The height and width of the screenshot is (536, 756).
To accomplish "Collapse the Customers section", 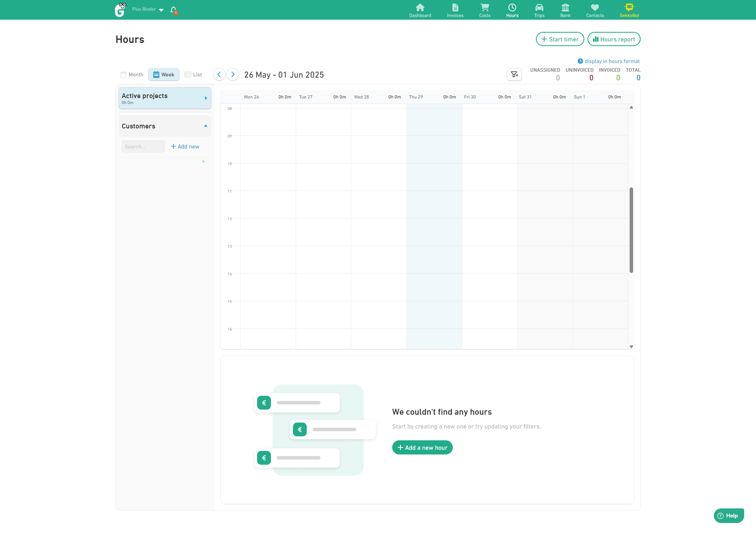I will (206, 126).
